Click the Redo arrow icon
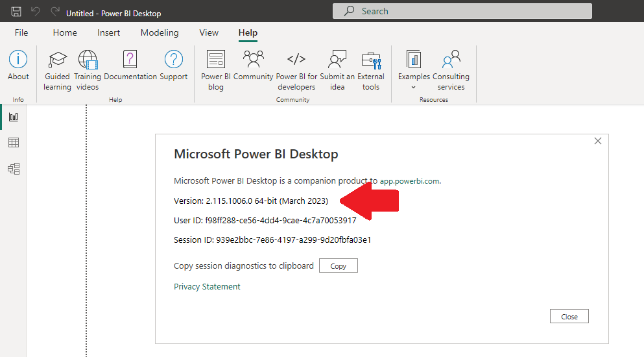The image size is (644, 357). coord(55,12)
